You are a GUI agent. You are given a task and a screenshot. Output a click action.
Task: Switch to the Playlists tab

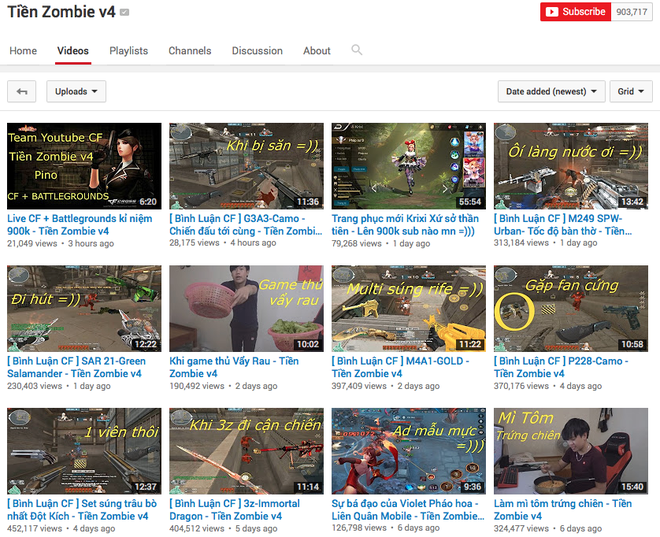[x=129, y=51]
